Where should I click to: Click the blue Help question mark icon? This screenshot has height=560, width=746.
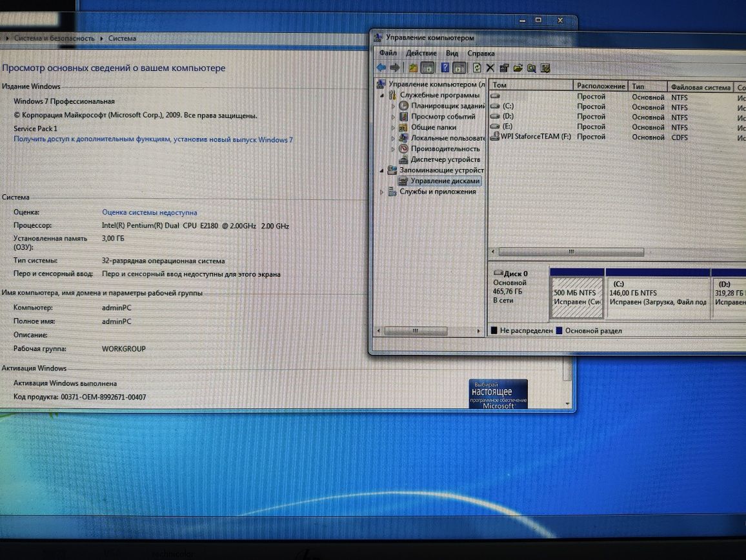coord(445,68)
